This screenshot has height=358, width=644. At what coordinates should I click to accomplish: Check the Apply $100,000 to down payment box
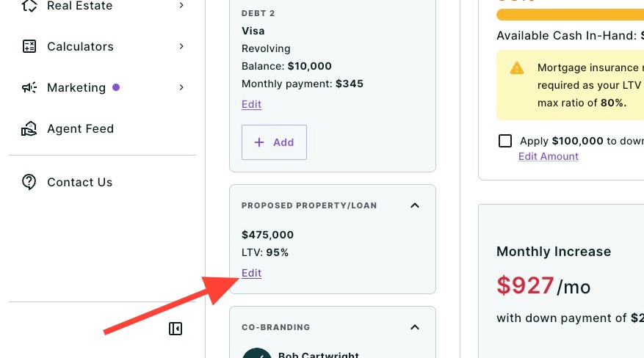click(x=504, y=141)
